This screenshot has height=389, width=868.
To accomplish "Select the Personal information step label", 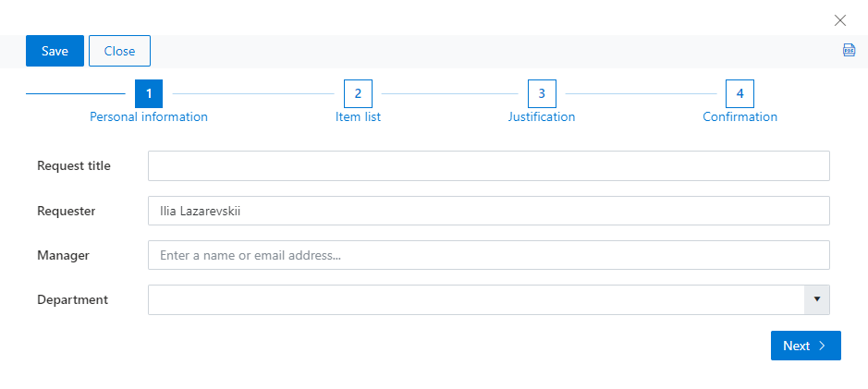I will (149, 116).
